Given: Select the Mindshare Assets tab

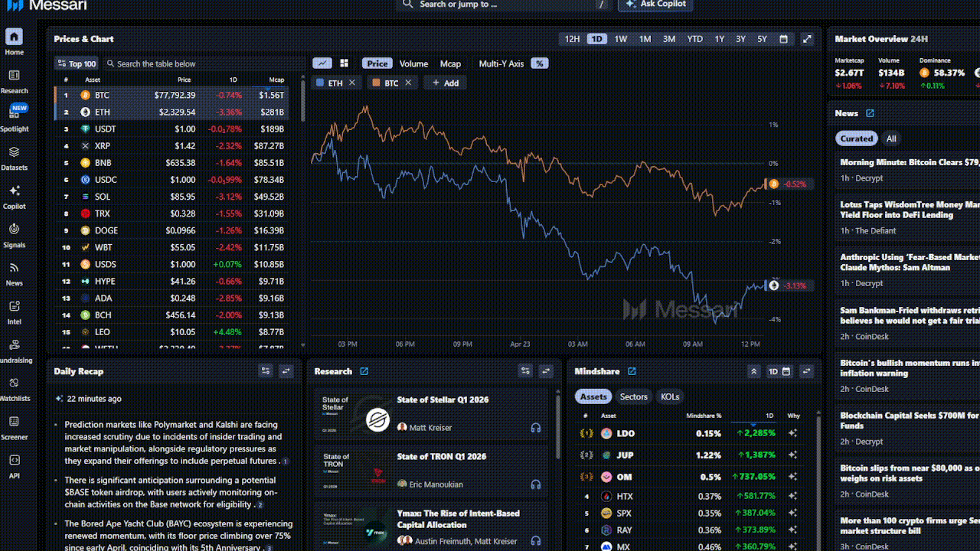Looking at the screenshot, I should [593, 396].
